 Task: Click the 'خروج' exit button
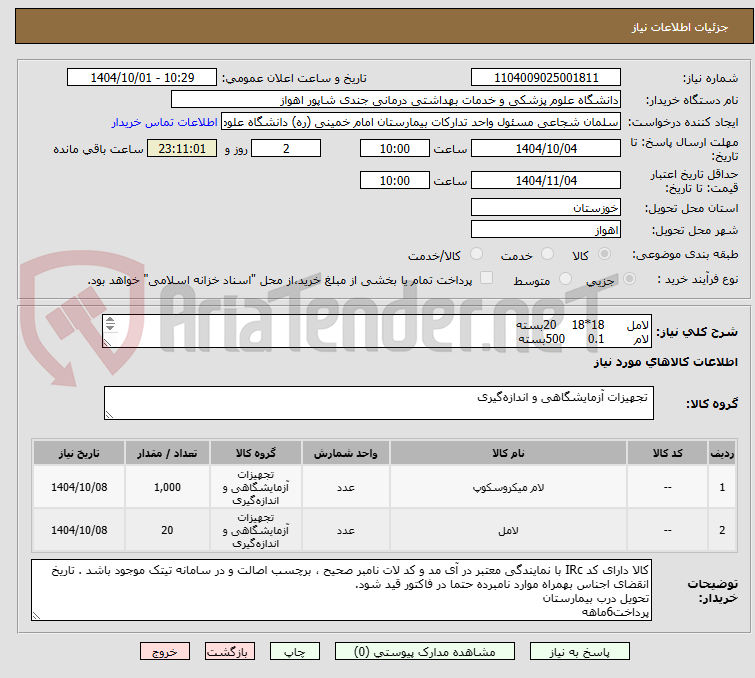click(165, 652)
